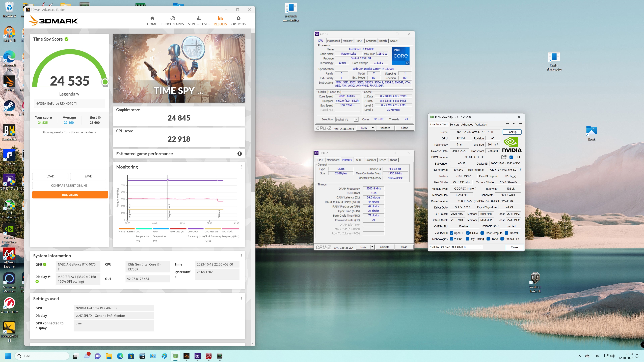This screenshot has width=644, height=362.
Task: Open the Monitoring three-dot menu
Action: tap(241, 167)
